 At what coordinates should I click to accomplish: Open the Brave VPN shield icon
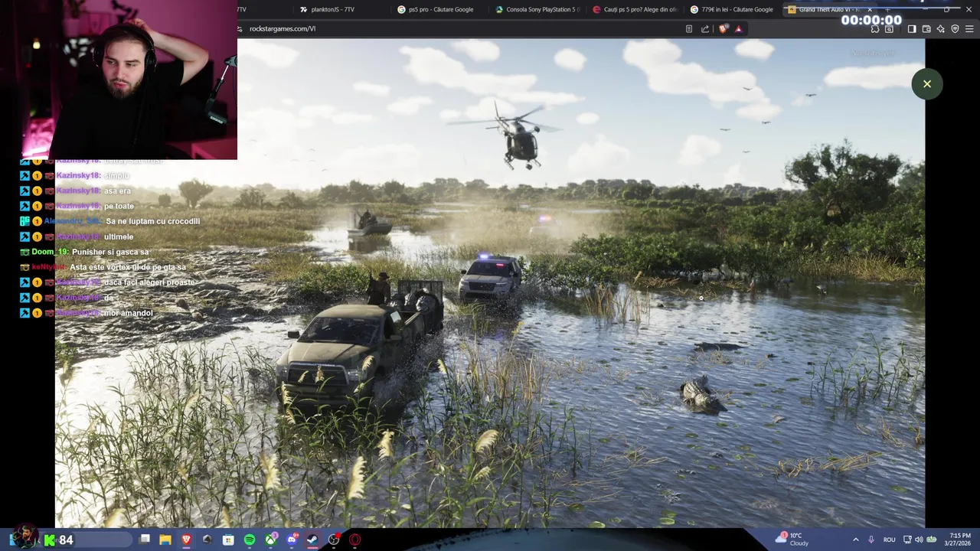click(955, 29)
